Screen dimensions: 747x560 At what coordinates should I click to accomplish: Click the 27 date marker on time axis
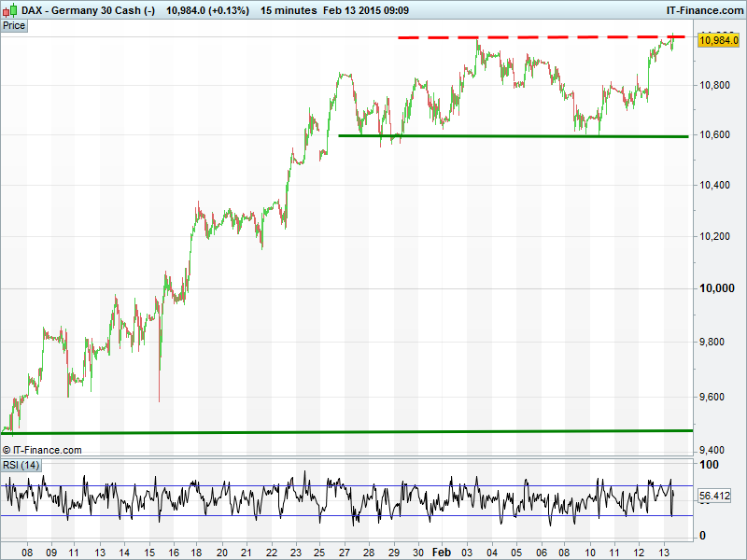coord(343,552)
